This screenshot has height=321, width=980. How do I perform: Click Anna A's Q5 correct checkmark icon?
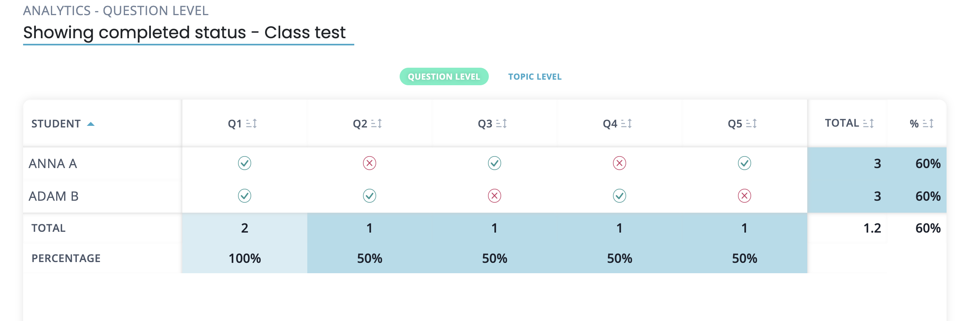pos(744,163)
